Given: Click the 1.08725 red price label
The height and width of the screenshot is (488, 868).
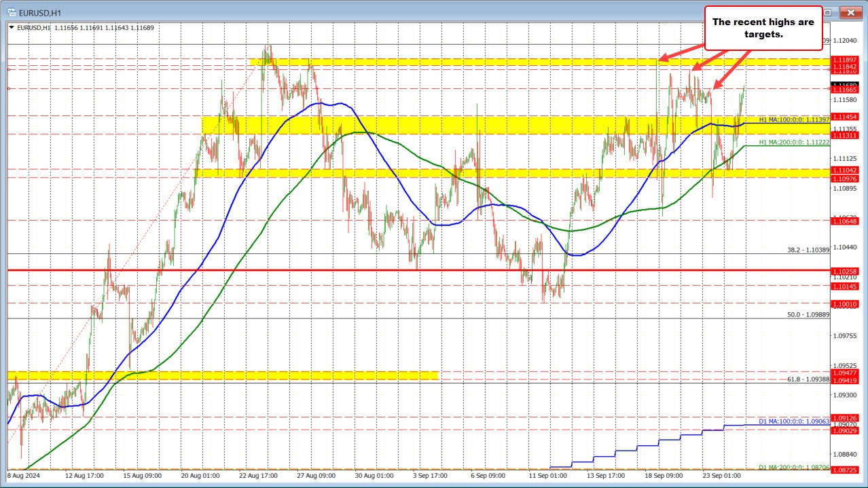Looking at the screenshot, I should [844, 470].
